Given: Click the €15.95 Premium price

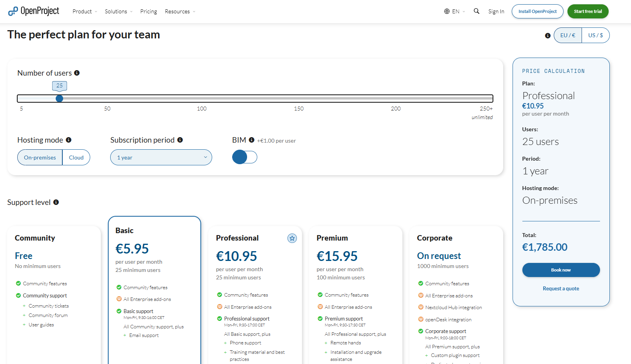Looking at the screenshot, I should [x=337, y=256].
